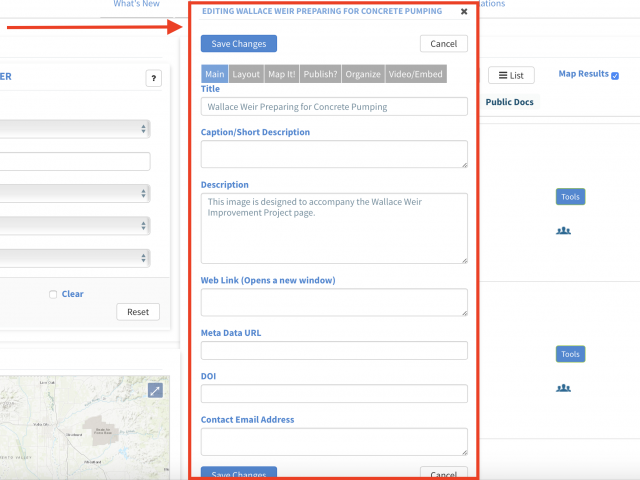Click into the Title input field
Viewport: 640px width, 480px height.
pos(334,107)
